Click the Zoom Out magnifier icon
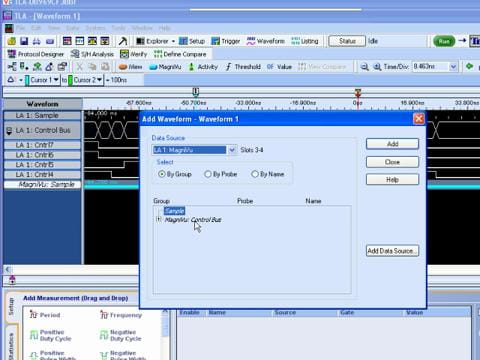The width and height of the screenshot is (480, 360). (x=365, y=67)
